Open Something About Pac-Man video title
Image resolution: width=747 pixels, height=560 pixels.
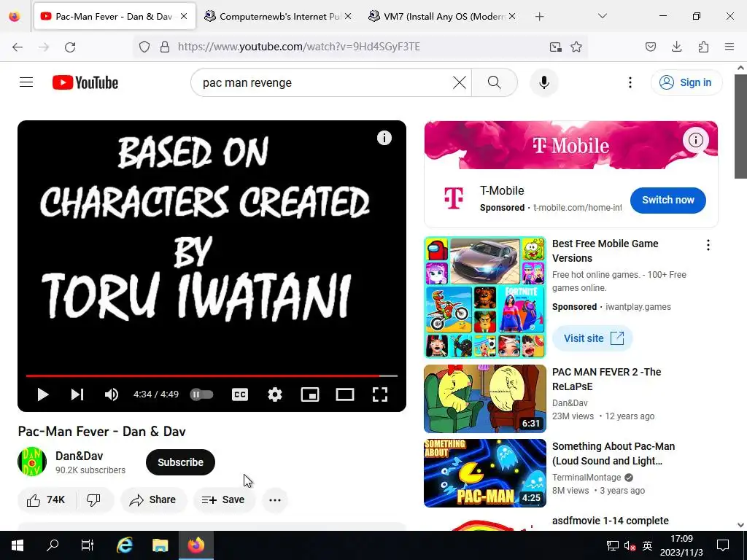click(613, 454)
